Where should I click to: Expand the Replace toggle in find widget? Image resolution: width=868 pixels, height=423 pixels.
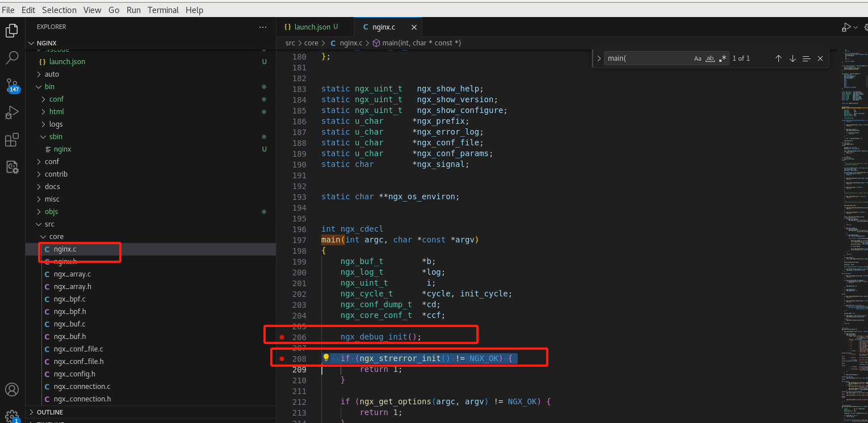[599, 58]
